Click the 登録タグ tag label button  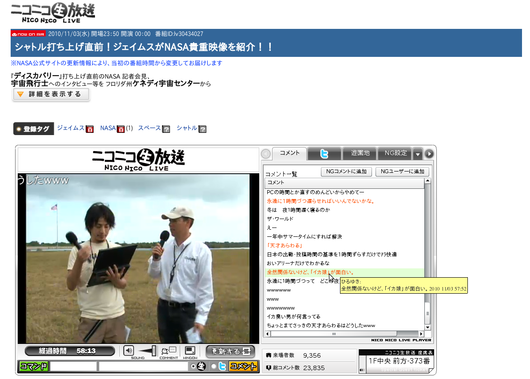[33, 129]
